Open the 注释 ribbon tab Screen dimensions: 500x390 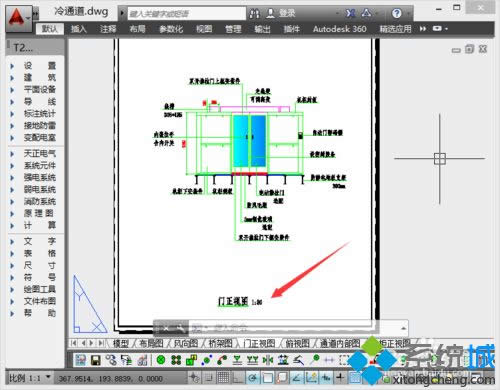[x=108, y=29]
